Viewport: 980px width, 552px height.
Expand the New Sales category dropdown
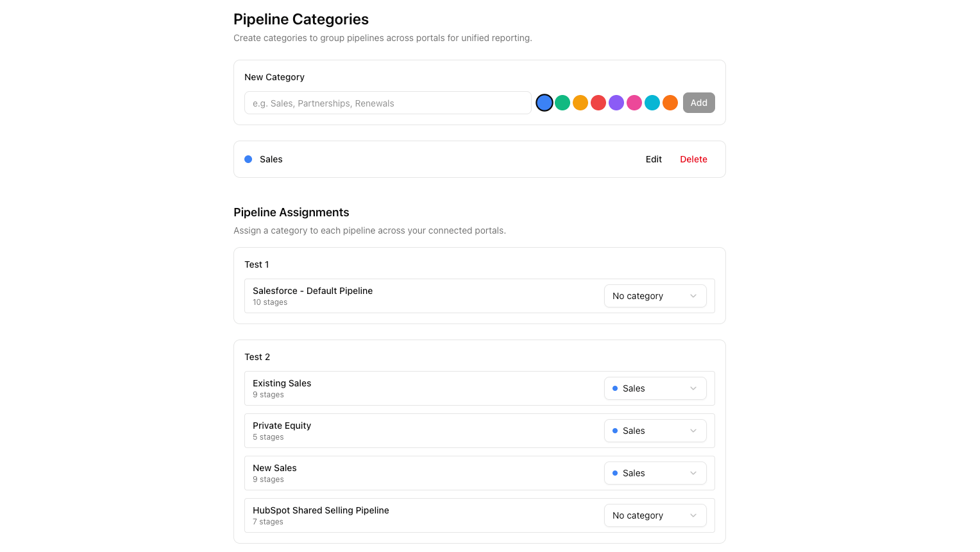[655, 472]
